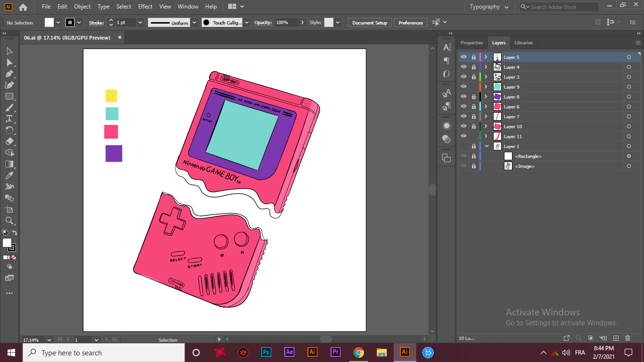Screen dimensions: 644x362
Task: Hide Layer 4 with eye icon
Action: pyautogui.click(x=463, y=67)
